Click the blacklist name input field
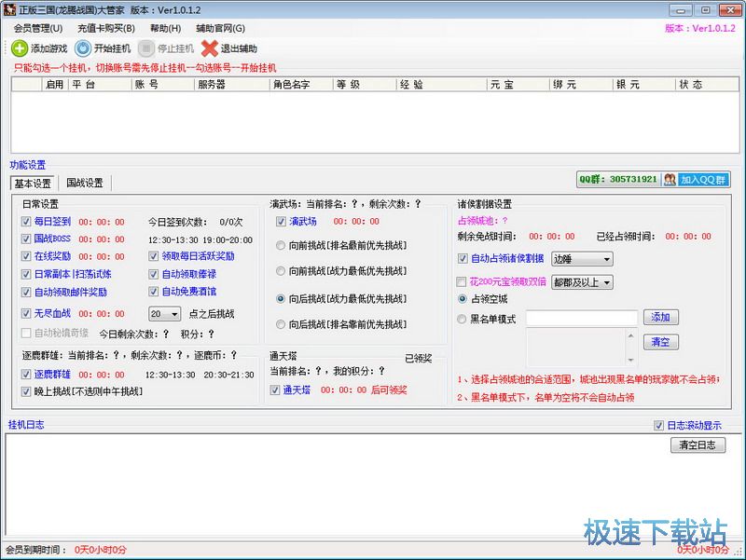This screenshot has height=560, width=746. [581, 319]
